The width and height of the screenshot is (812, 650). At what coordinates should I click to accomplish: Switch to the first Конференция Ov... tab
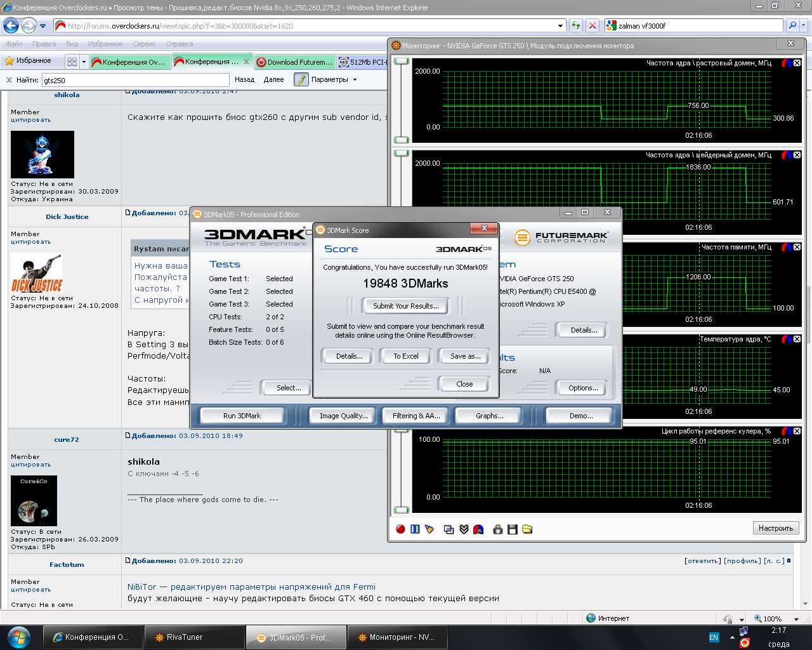click(x=129, y=62)
